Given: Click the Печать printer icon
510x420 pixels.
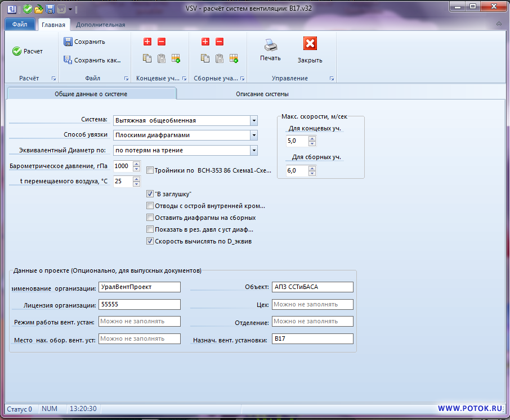Looking at the screenshot, I should (x=270, y=45).
